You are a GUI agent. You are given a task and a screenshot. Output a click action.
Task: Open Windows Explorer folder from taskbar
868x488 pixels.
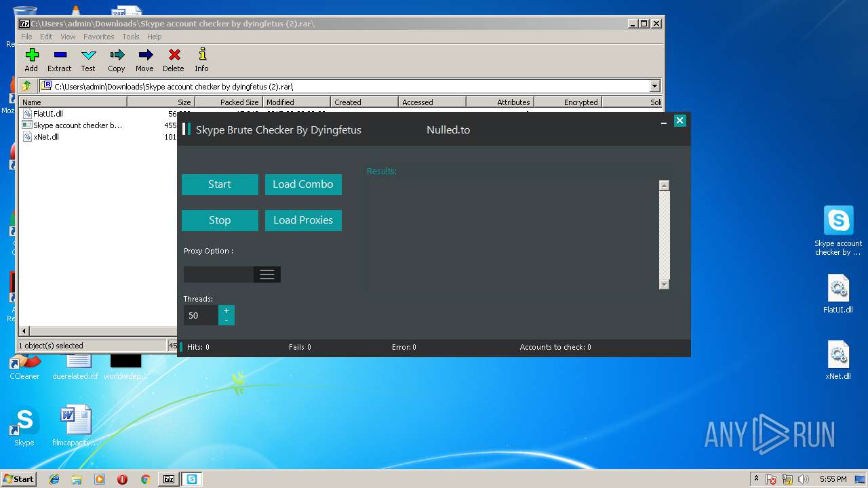[77, 479]
